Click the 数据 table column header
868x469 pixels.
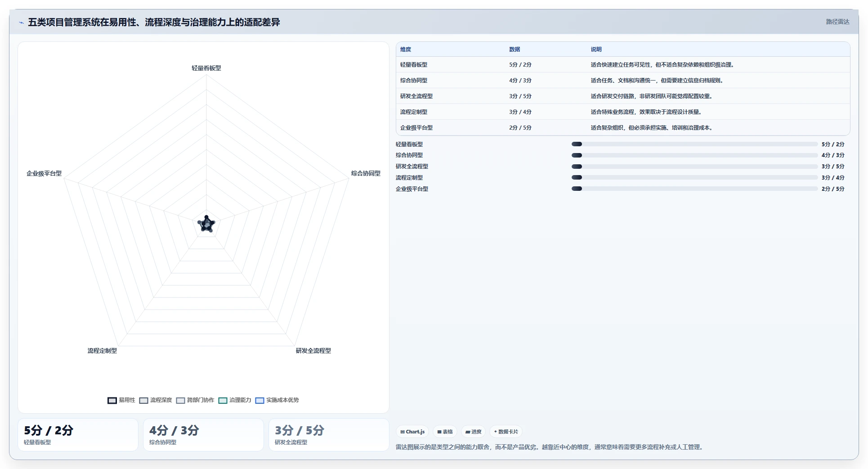coord(515,50)
